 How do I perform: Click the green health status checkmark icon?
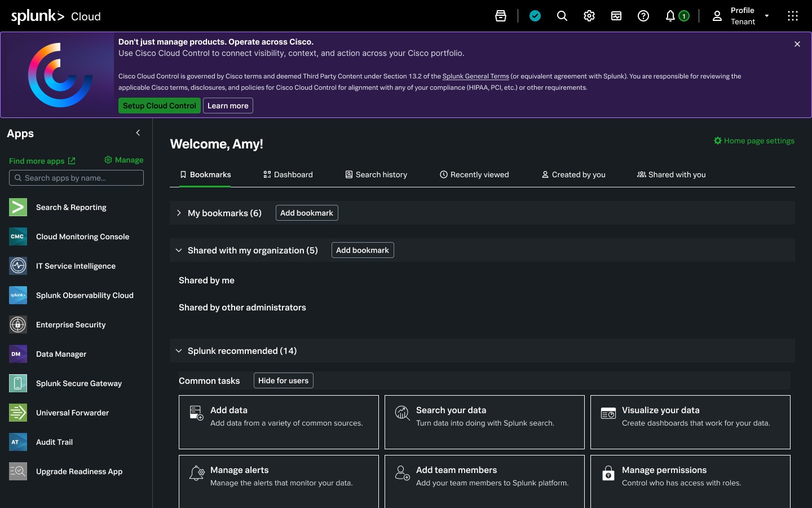535,16
